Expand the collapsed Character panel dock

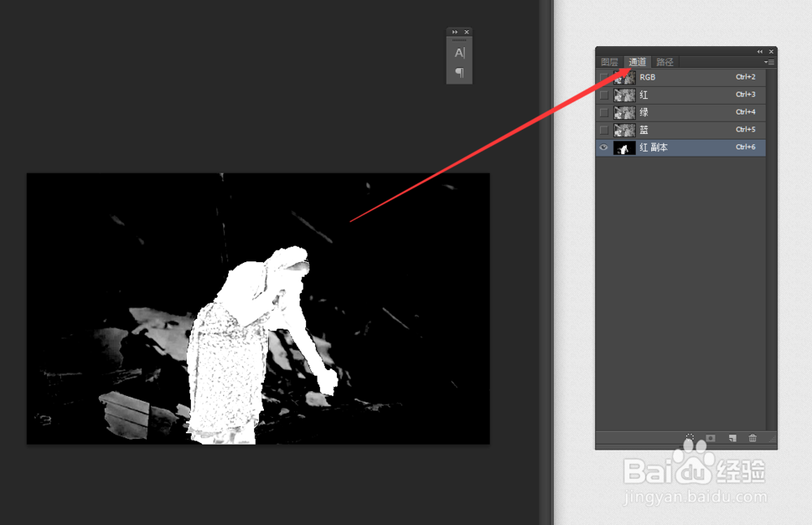click(x=455, y=32)
